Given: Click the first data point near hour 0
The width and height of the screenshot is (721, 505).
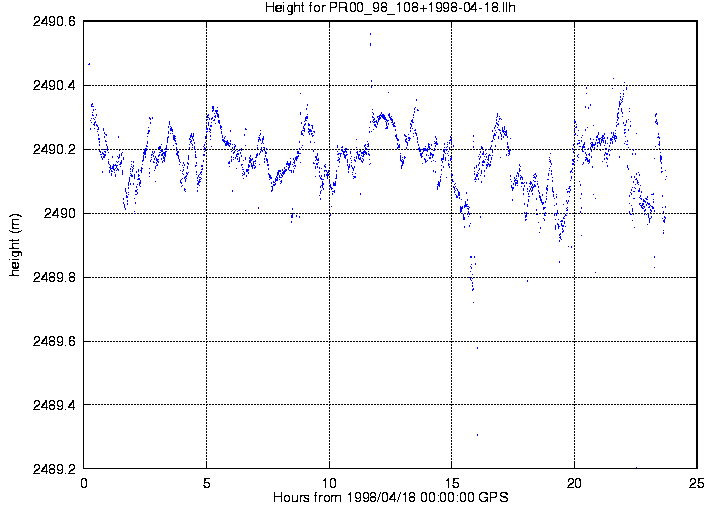Looking at the screenshot, I should pyautogui.click(x=88, y=64).
